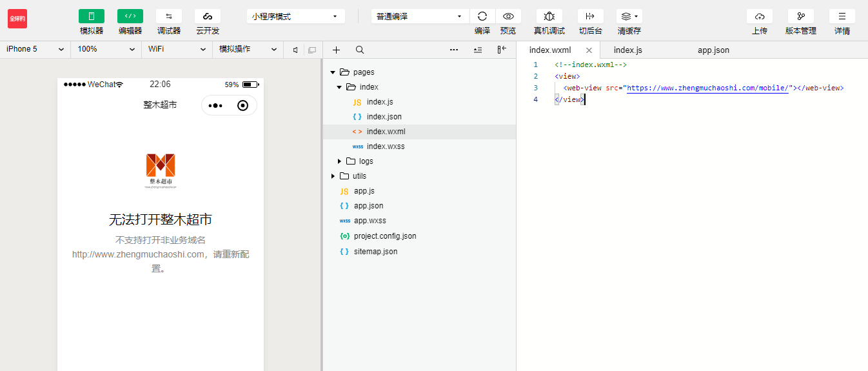The image size is (868, 371).
Task: Open the 100% zoom level dropdown
Action: [x=106, y=49]
